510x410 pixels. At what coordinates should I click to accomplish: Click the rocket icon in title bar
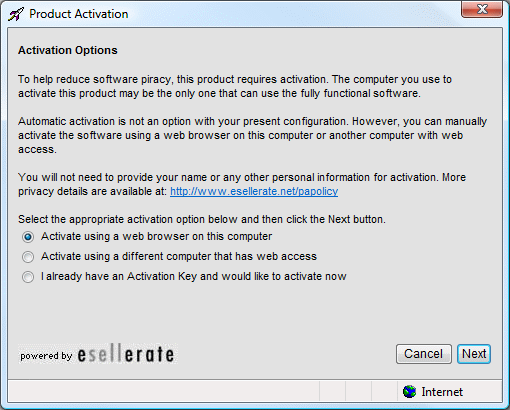[16, 14]
